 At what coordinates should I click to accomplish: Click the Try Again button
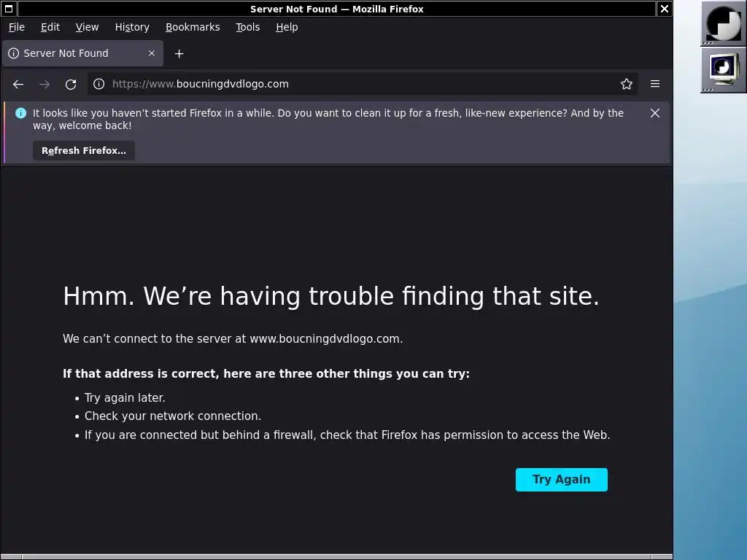561,480
